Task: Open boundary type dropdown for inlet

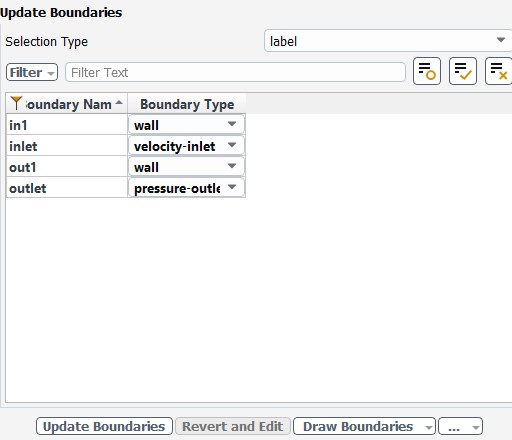Action: [186, 146]
